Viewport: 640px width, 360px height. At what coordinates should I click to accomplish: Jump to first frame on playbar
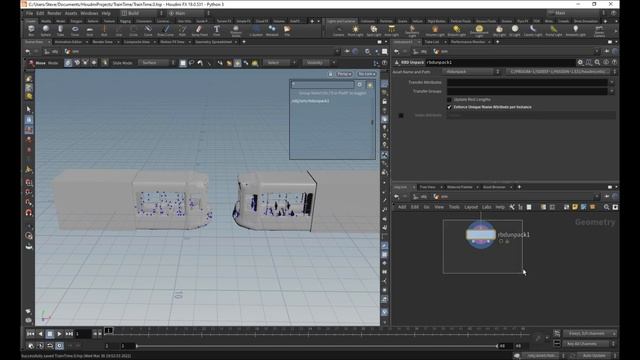[x=31, y=334]
